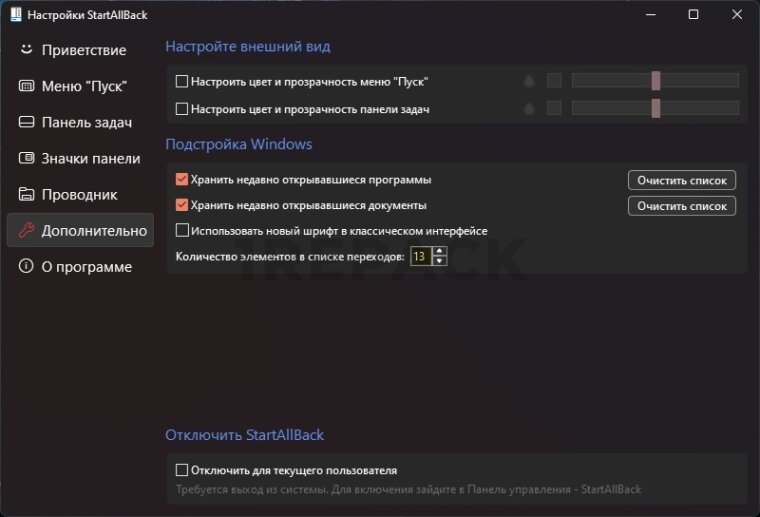This screenshot has width=760, height=517.
Task: Check Отключить для текущего пользователя
Action: [182, 470]
